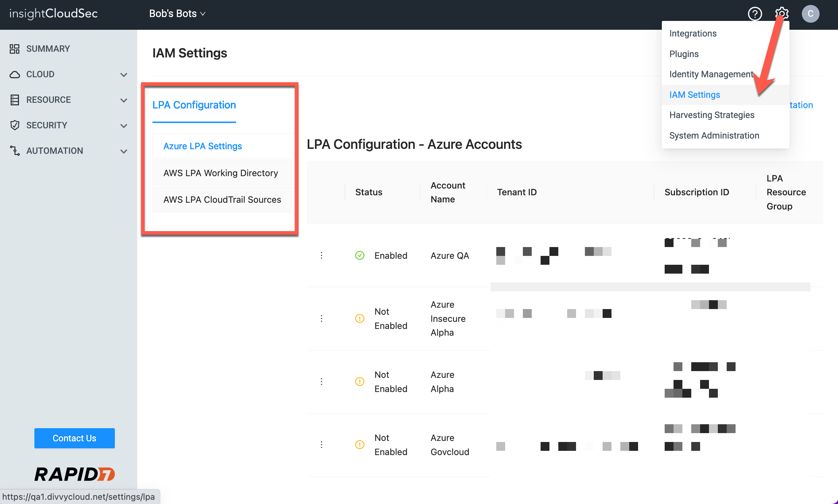Click the LPA Resource Group column header
The width and height of the screenshot is (838, 504).
(x=786, y=192)
